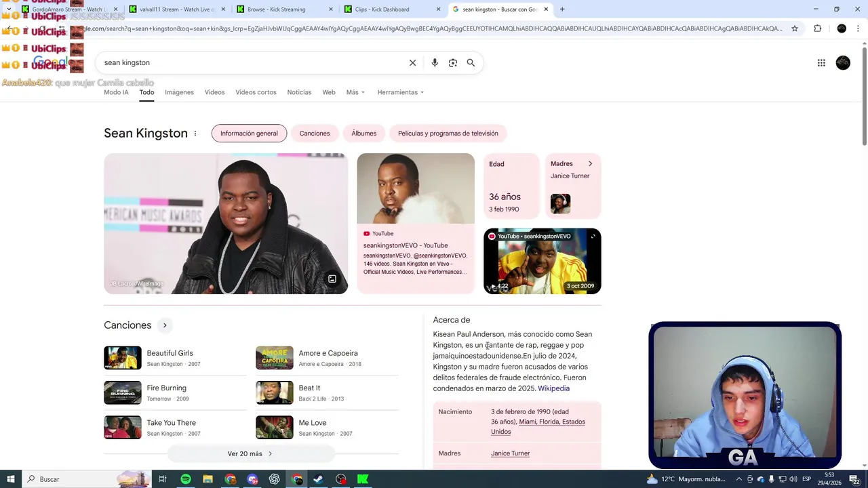Open the three-dot options beside Sean Kingston title
This screenshot has height=488, width=868.
(195, 133)
